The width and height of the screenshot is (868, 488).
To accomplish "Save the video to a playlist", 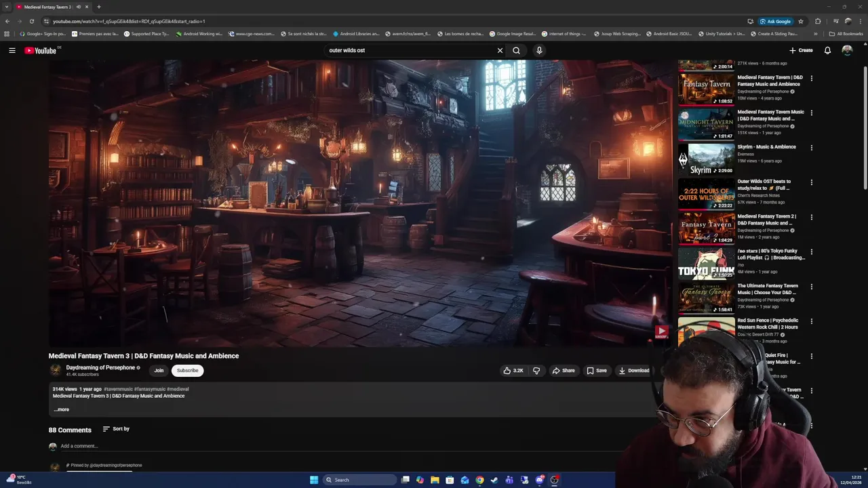I will [597, 371].
